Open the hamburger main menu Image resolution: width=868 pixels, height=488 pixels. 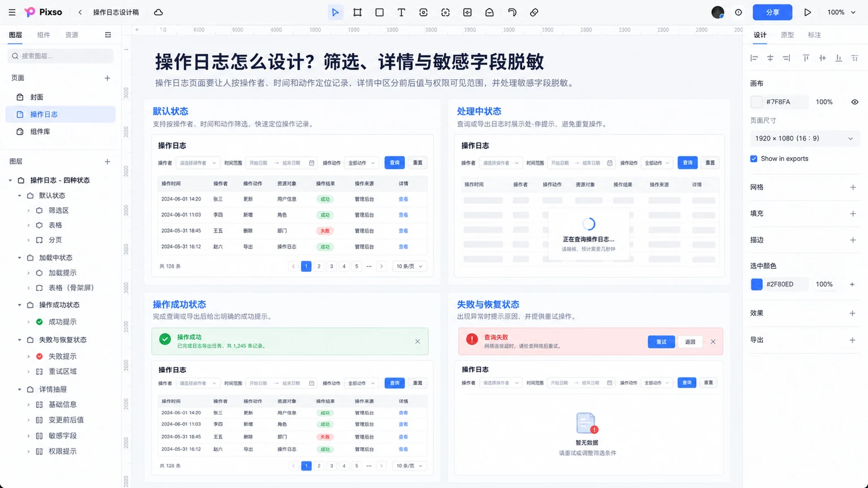tap(12, 12)
